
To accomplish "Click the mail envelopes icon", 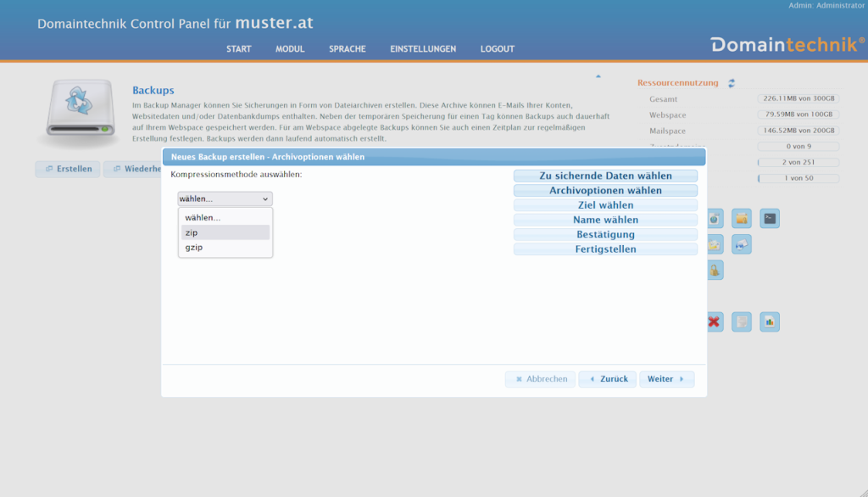I will (x=742, y=245).
